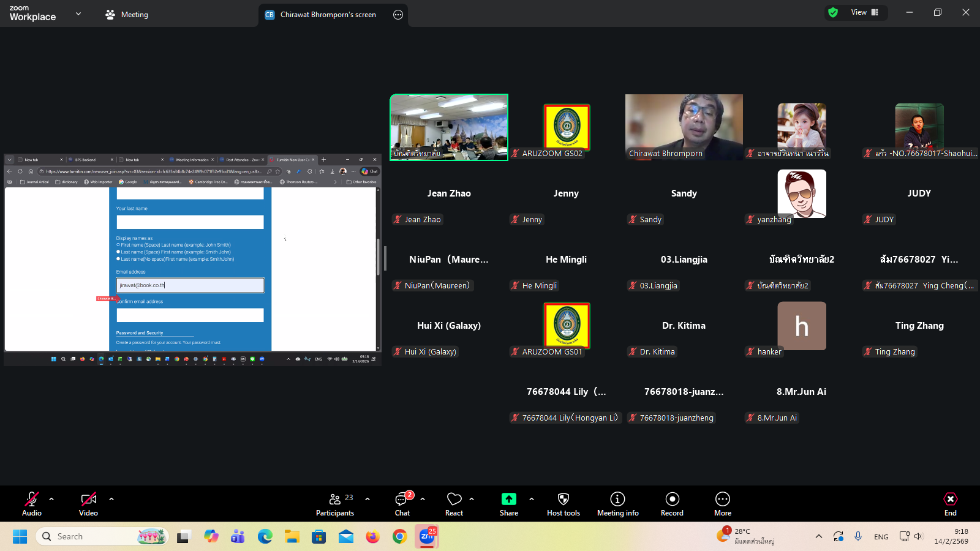Click the End meeting button

[x=950, y=504]
